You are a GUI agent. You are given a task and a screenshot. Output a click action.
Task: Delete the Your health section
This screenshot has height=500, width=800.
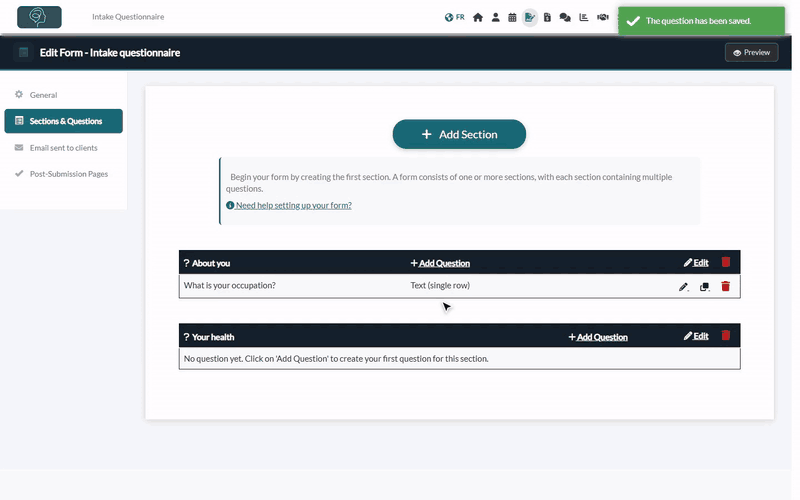pos(726,336)
